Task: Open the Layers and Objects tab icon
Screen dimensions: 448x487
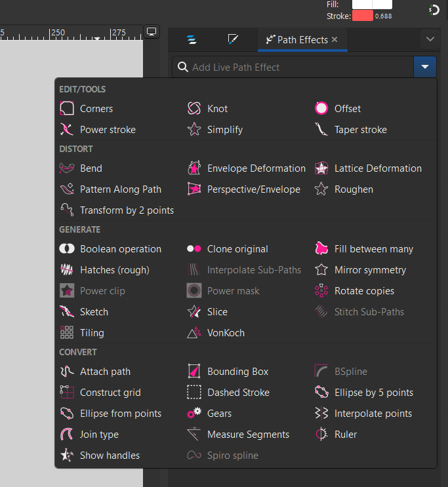Action: pyautogui.click(x=192, y=39)
